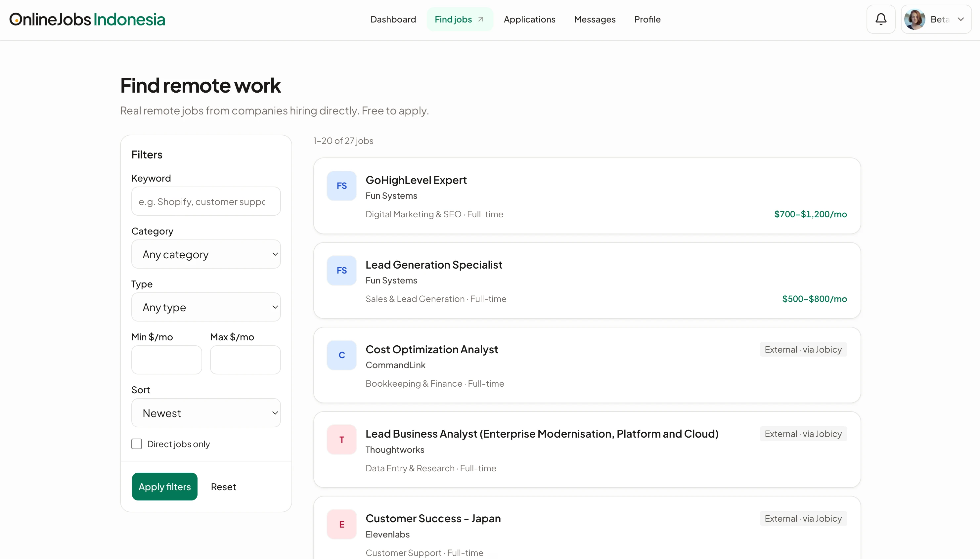The height and width of the screenshot is (559, 980).
Task: Open the Dashboard tab
Action: [393, 19]
